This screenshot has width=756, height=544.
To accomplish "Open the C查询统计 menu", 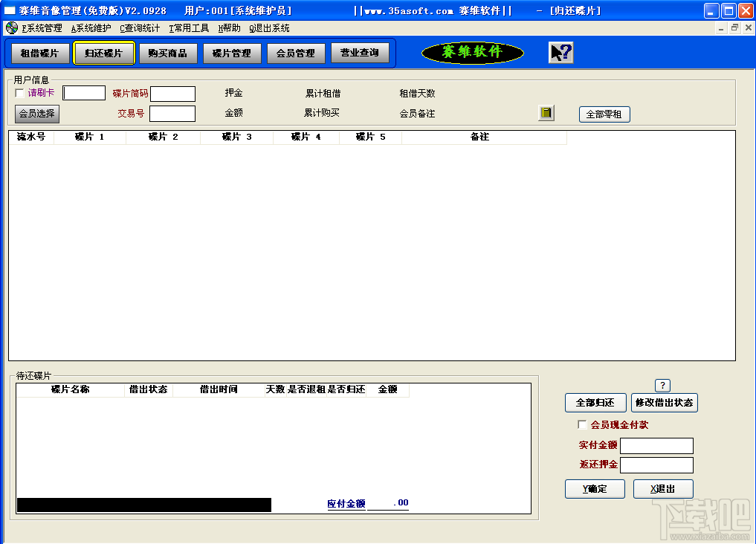I will tap(140, 28).
